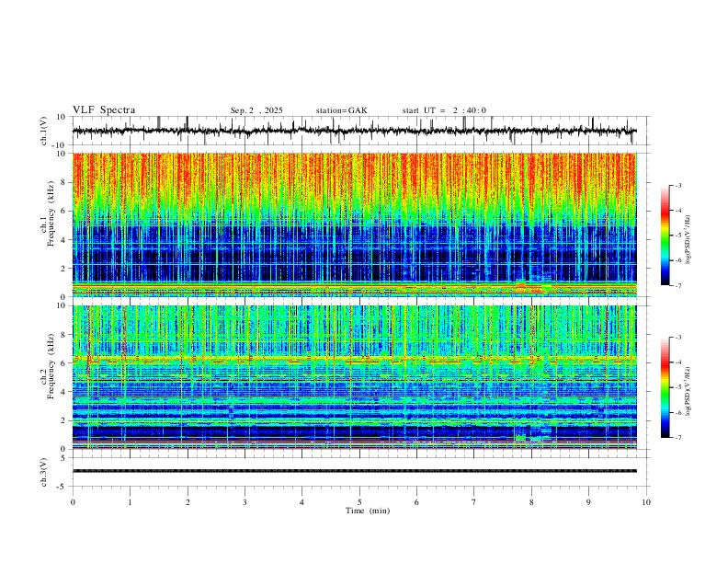The width and height of the screenshot is (728, 563).
Task: Click the "ch.1(V)" waveform axis label
Action: (44, 131)
